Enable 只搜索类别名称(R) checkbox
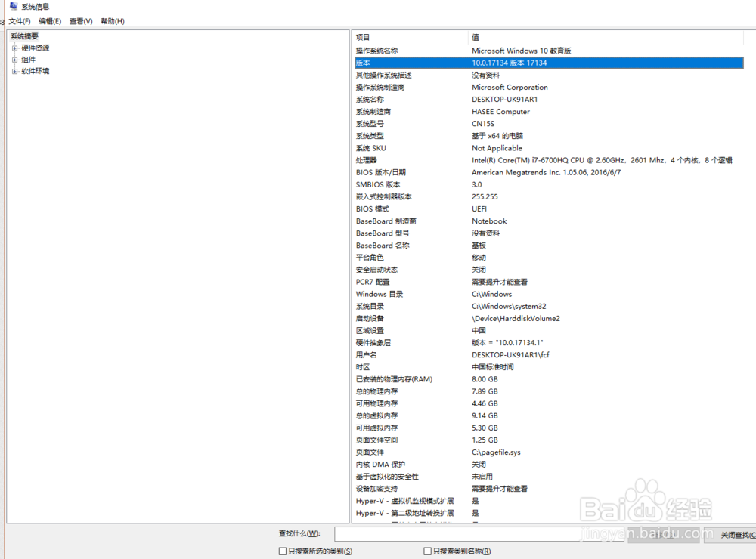Image resolution: width=756 pixels, height=559 pixels. tap(427, 551)
